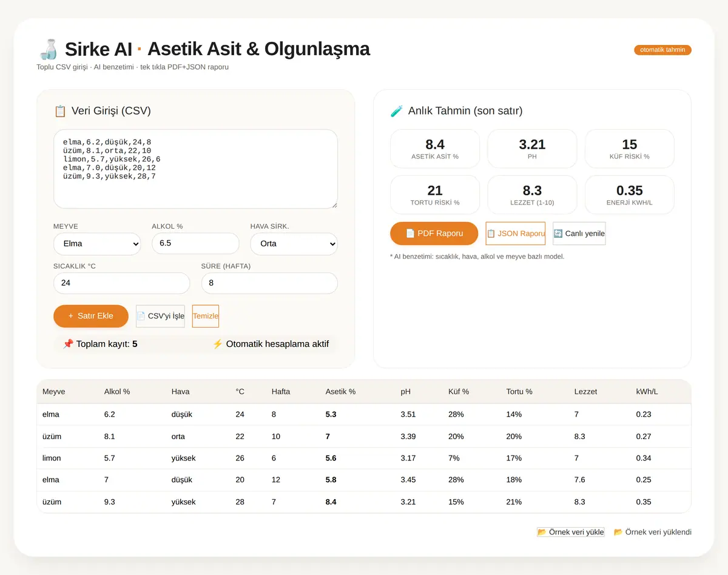Click the CSV'yi İşle button
Viewport: 728px width, 575px height.
[x=160, y=316]
